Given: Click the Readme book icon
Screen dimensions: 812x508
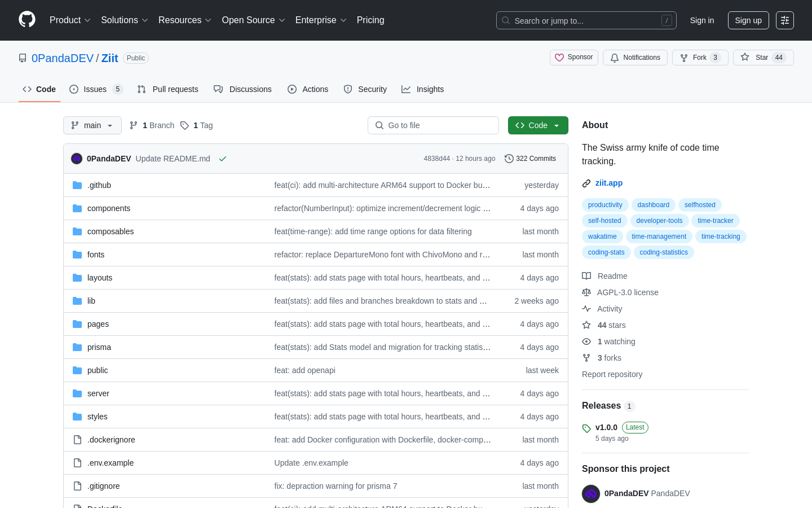Looking at the screenshot, I should 586,276.
